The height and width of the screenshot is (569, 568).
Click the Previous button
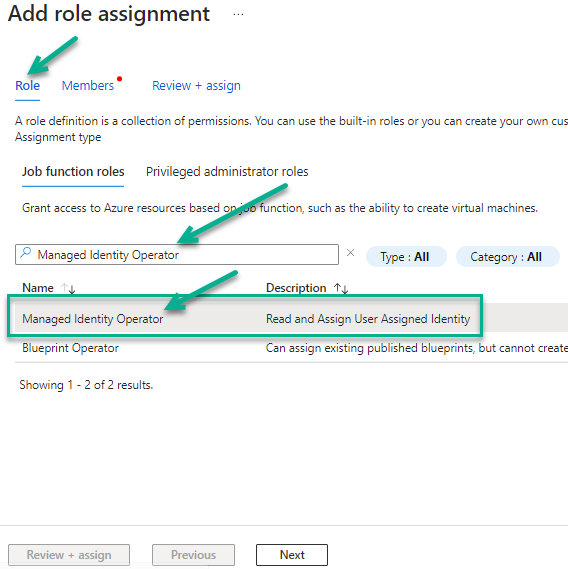(x=193, y=554)
